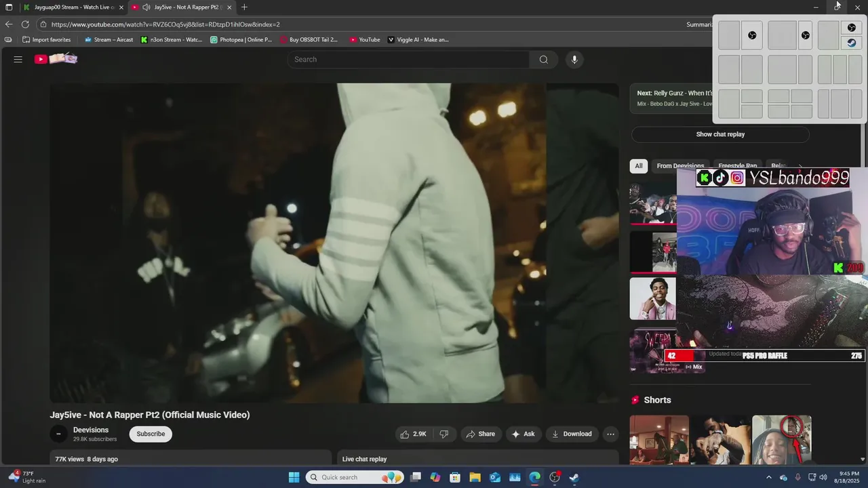Open Viggle AI bookmark
This screenshot has height=488, width=868.
click(x=418, y=40)
